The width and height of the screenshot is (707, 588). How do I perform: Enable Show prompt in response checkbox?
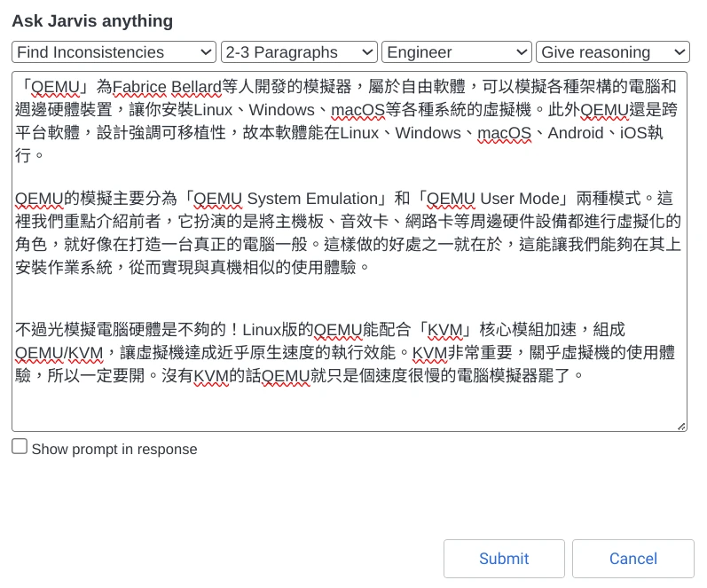coord(20,446)
